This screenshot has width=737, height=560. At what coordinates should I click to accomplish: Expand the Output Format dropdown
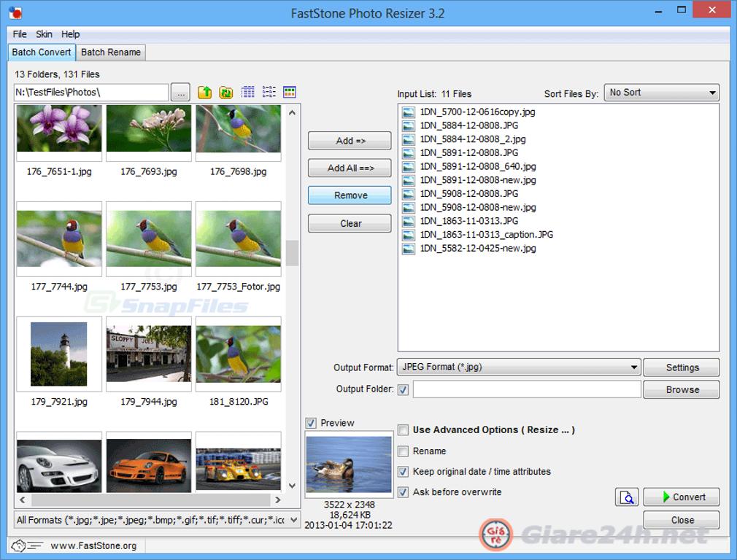(519, 367)
